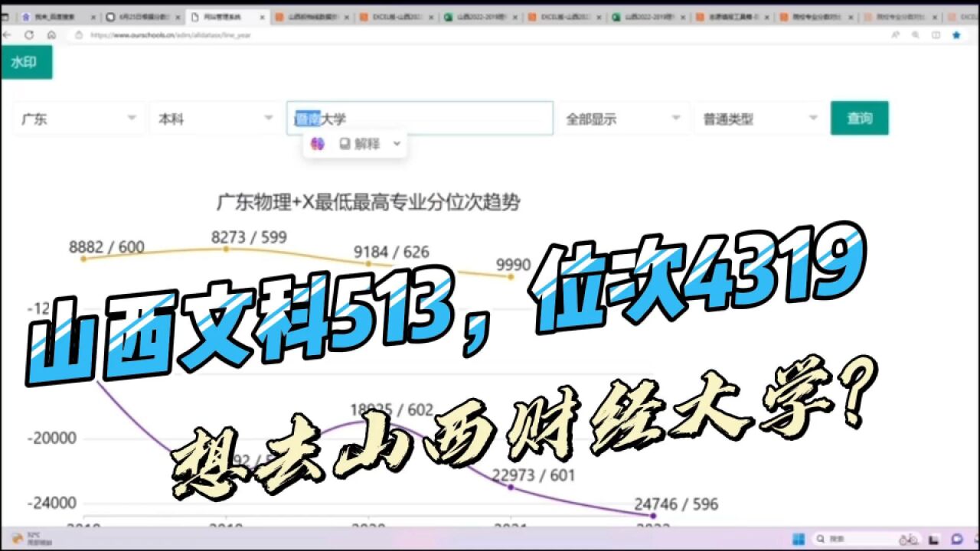Click purple data point 22973 / 601

[511, 487]
